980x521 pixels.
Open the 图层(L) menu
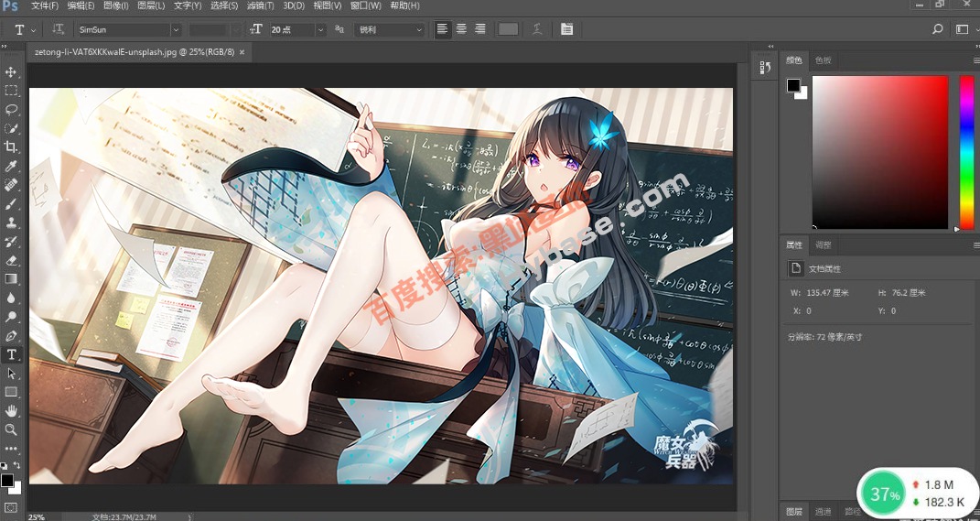(151, 5)
